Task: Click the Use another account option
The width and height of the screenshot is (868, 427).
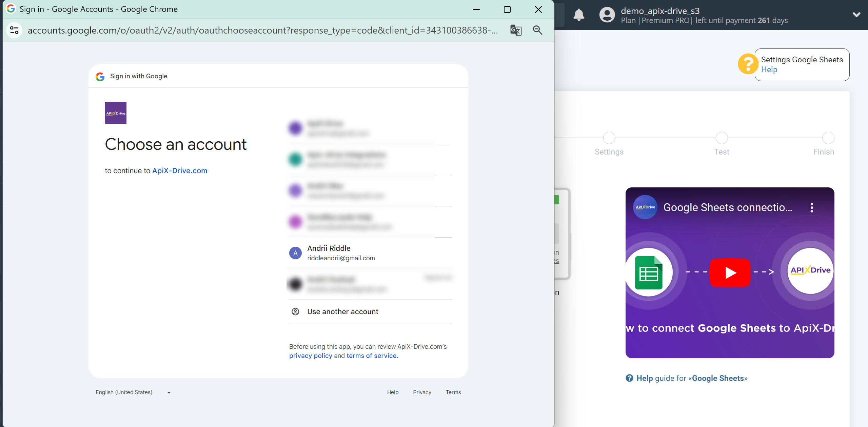Action: (x=343, y=311)
